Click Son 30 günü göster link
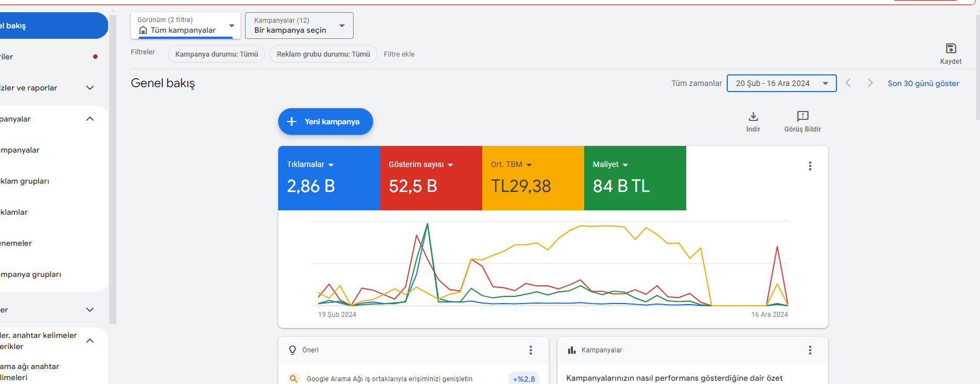Image resolution: width=980 pixels, height=384 pixels. pyautogui.click(x=923, y=83)
